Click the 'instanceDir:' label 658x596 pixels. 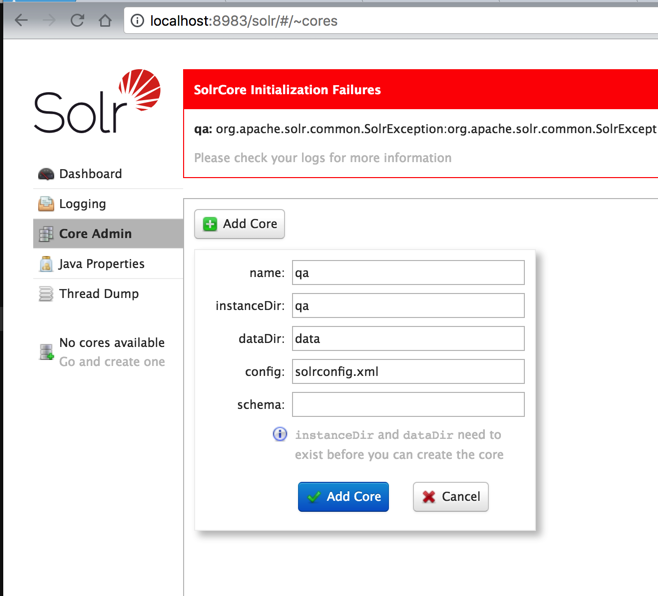pos(250,306)
